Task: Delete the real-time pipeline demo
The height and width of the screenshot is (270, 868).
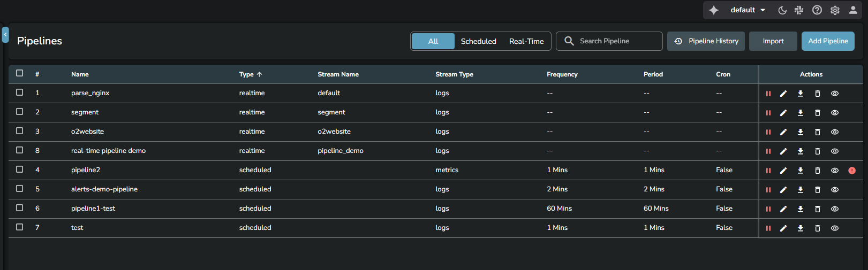Action: click(x=817, y=151)
